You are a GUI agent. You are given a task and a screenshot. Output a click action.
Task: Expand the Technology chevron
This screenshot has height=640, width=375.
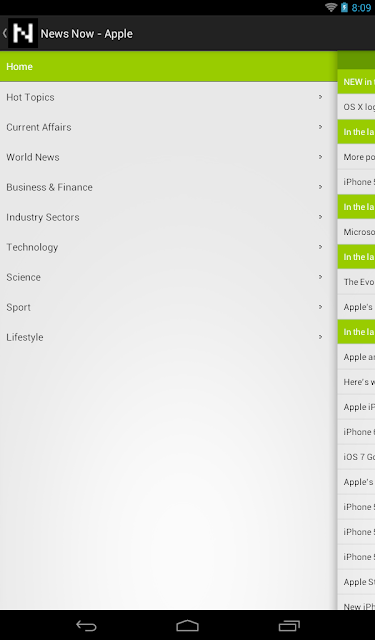(320, 247)
